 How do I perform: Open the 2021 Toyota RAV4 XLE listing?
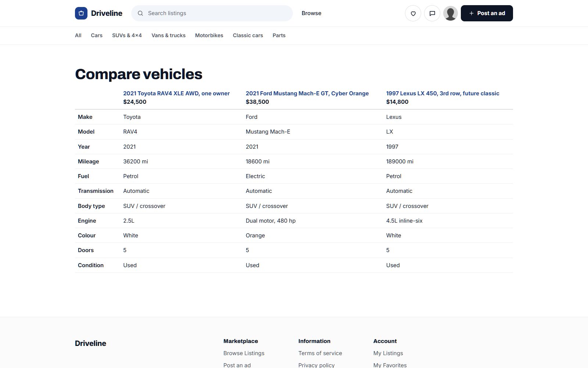176,93
